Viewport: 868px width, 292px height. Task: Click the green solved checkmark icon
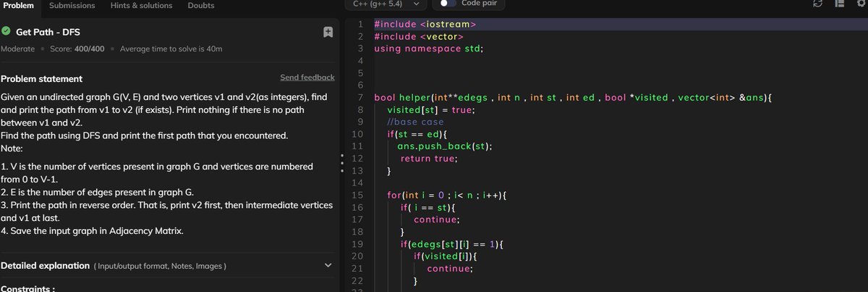click(x=6, y=32)
